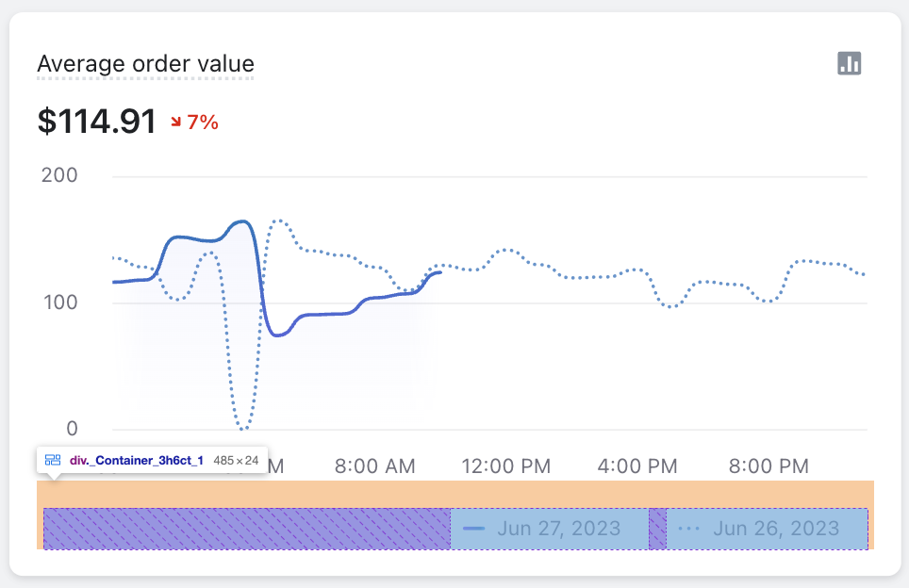Viewport: 909px width, 588px height.
Task: Click the inspector component icon in the tooltip
Action: (52, 460)
